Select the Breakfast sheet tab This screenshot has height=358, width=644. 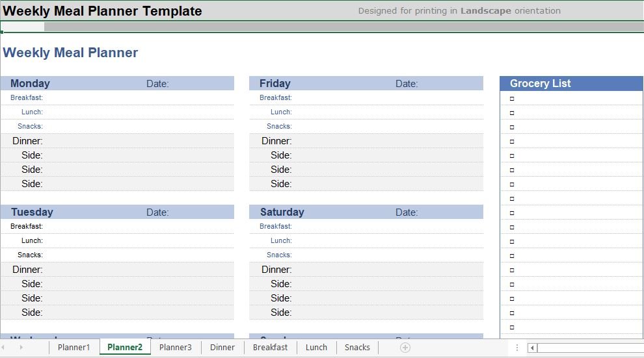pyautogui.click(x=270, y=348)
